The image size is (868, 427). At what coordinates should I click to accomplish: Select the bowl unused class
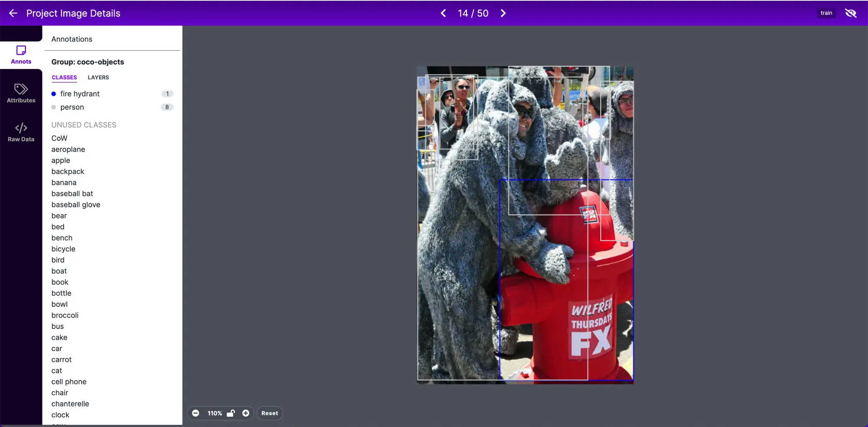(x=59, y=304)
